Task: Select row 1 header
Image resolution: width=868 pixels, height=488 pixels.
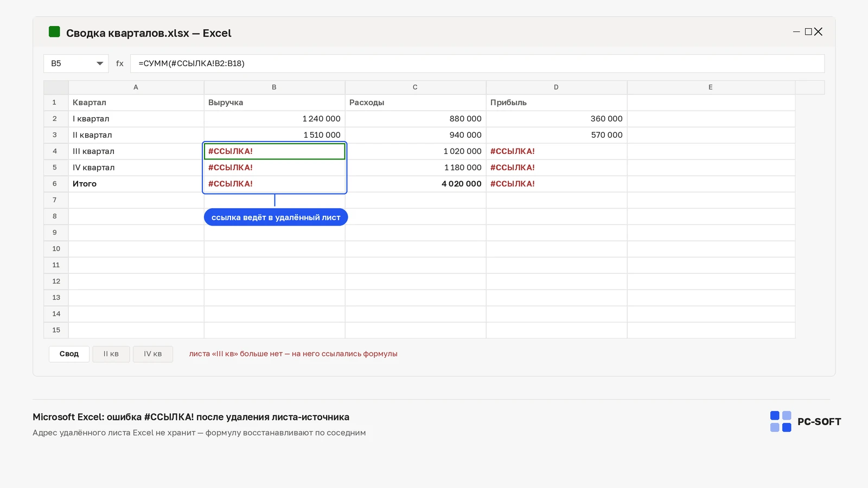Action: pyautogui.click(x=56, y=102)
